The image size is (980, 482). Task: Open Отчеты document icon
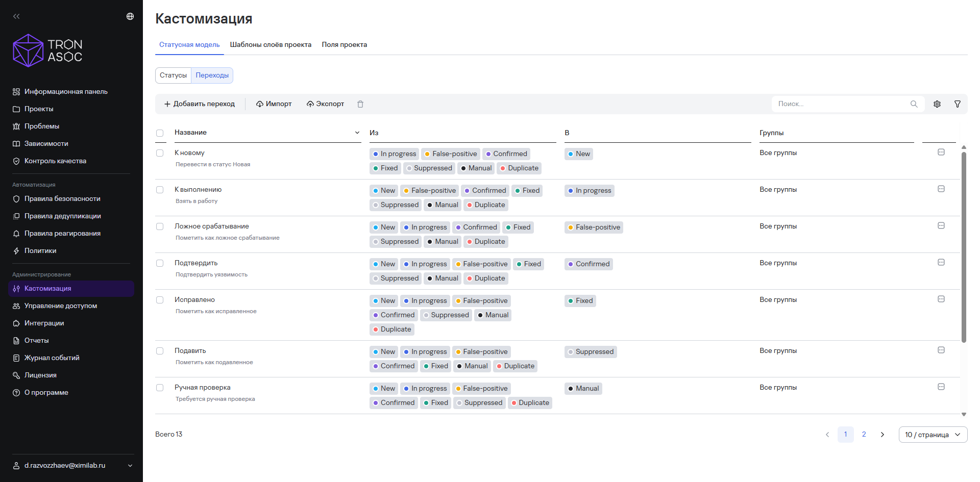(16, 341)
